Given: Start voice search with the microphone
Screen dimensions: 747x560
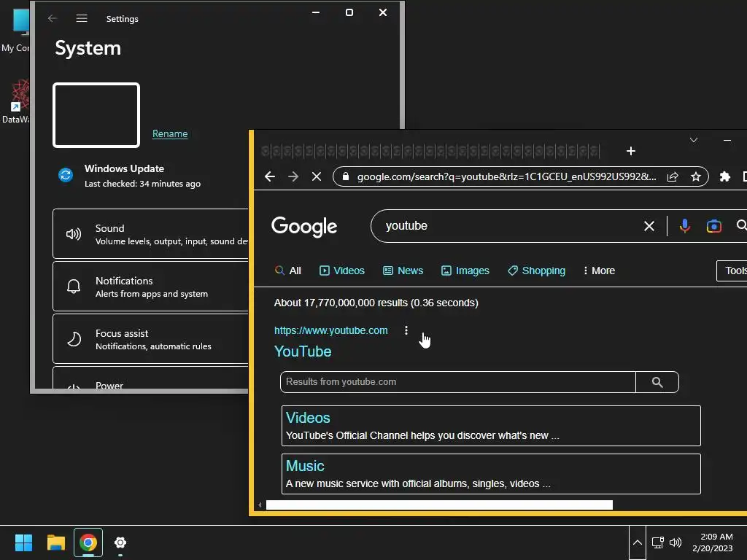Looking at the screenshot, I should point(684,226).
